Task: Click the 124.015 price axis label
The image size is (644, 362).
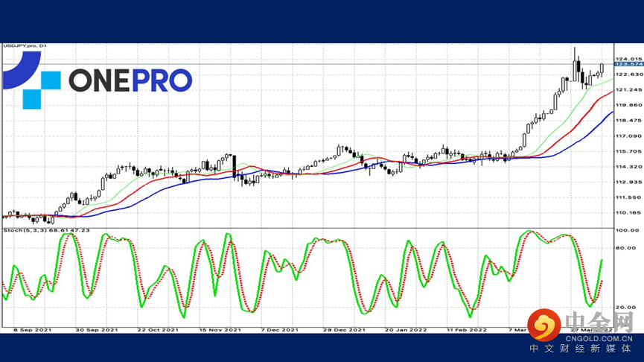Action: pyautogui.click(x=629, y=59)
